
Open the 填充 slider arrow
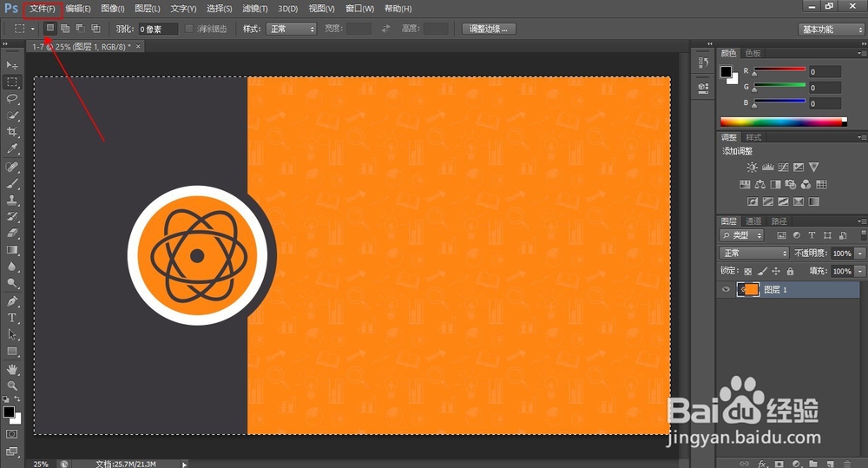(x=859, y=271)
